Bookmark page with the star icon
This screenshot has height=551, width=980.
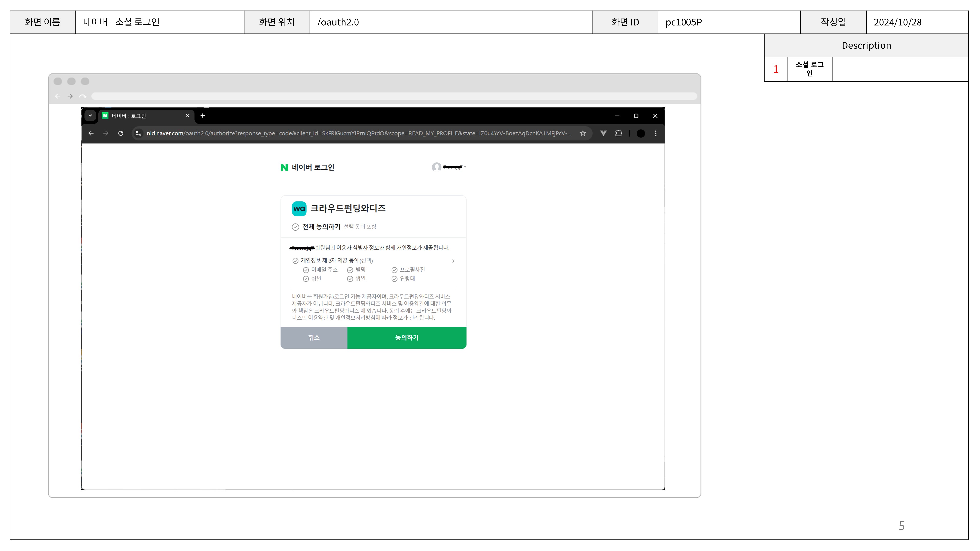click(x=582, y=133)
